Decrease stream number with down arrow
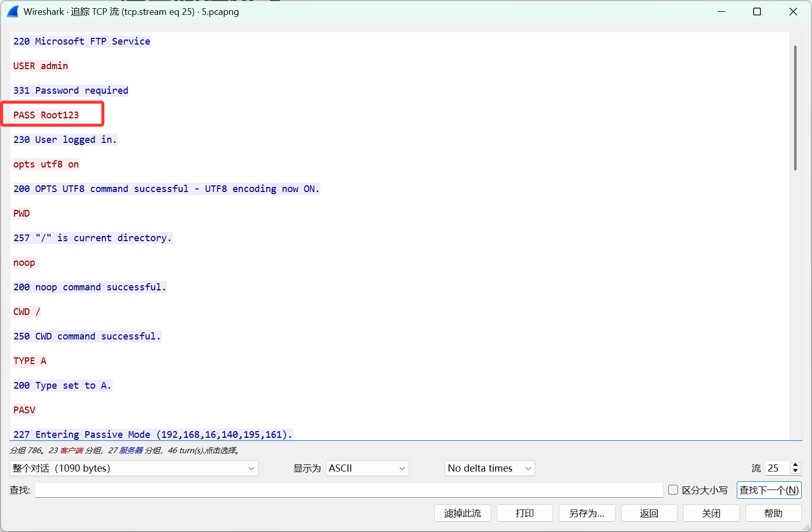Screen dimensions: 812x532 click(x=795, y=471)
